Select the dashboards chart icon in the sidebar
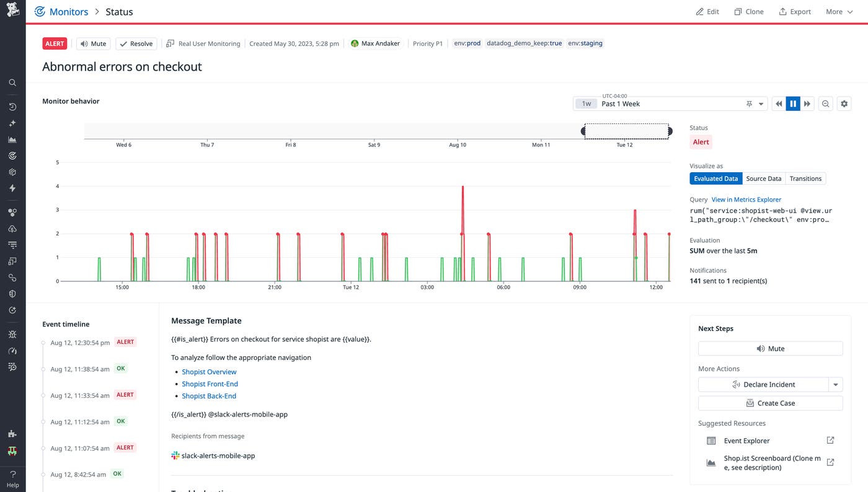 point(12,139)
